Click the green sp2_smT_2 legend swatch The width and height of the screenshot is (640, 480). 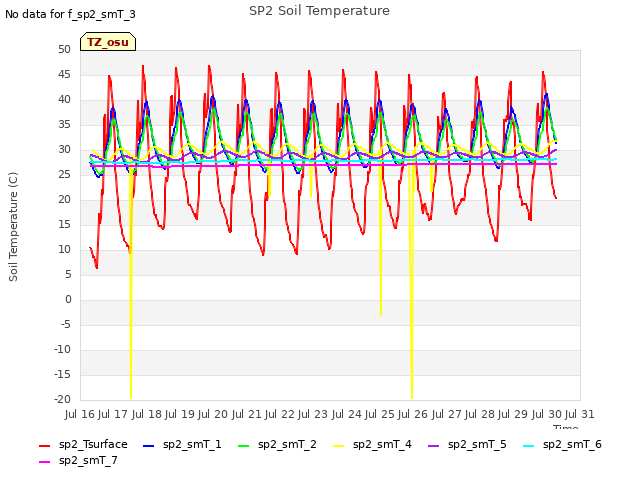[244, 446]
